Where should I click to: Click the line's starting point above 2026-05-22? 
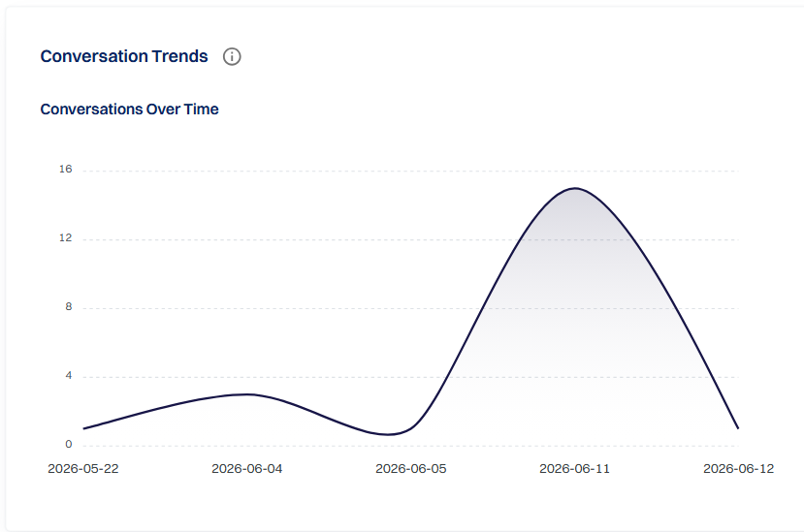pos(83,428)
